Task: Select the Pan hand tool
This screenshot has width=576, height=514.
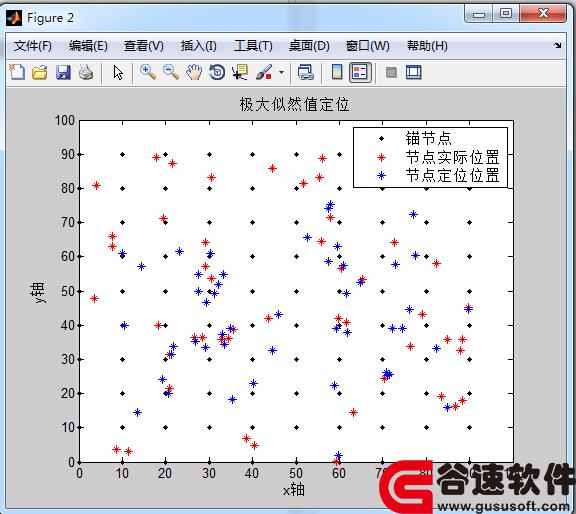Action: 194,72
